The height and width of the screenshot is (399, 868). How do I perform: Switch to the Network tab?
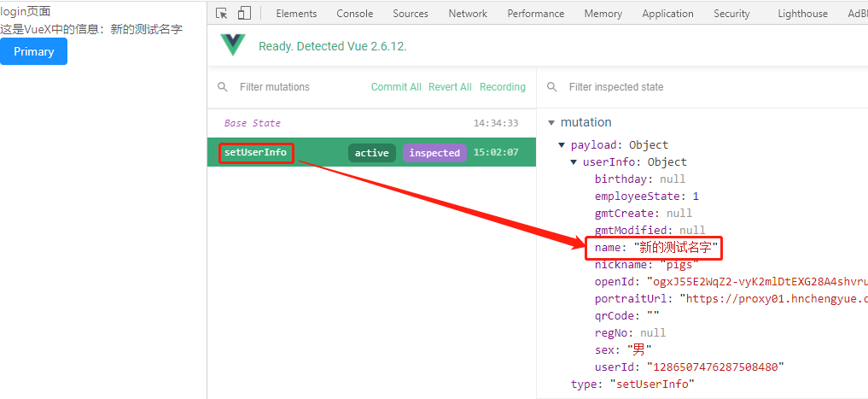click(468, 14)
